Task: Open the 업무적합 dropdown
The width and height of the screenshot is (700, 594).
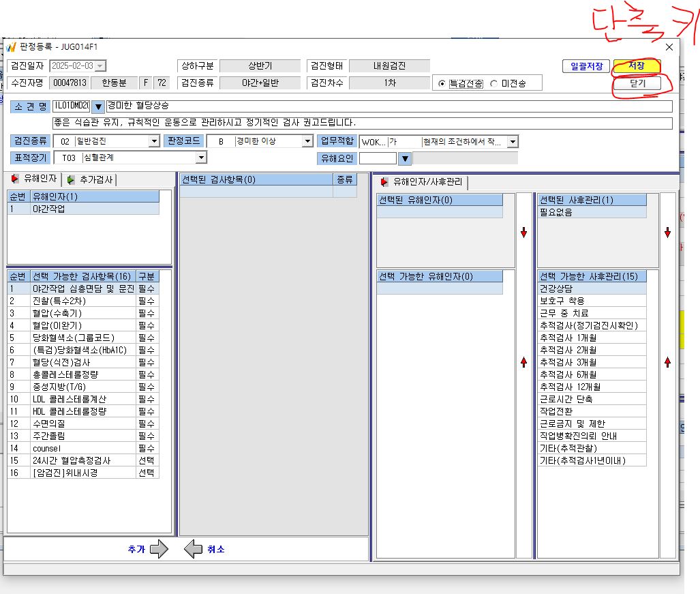Action: point(513,142)
